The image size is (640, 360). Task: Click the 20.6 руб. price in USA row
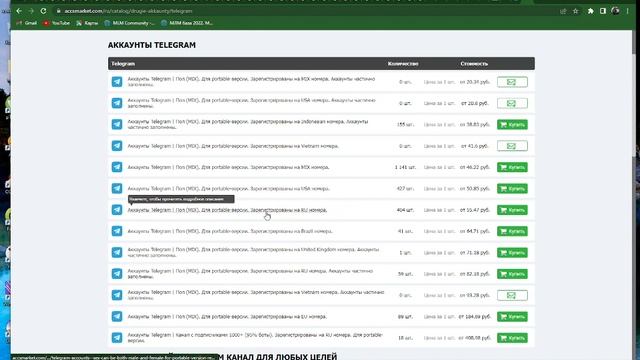pos(474,103)
